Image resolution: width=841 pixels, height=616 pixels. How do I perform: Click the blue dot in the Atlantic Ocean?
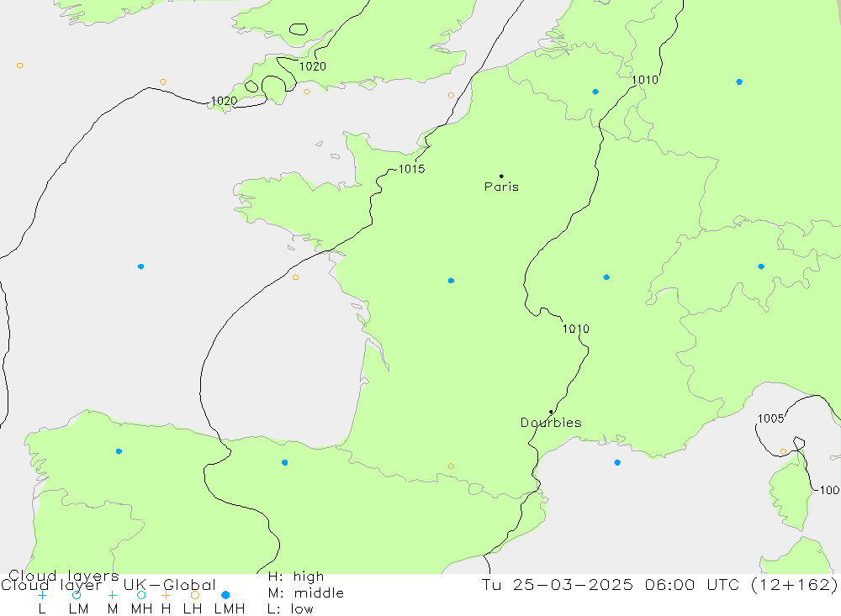tap(140, 266)
